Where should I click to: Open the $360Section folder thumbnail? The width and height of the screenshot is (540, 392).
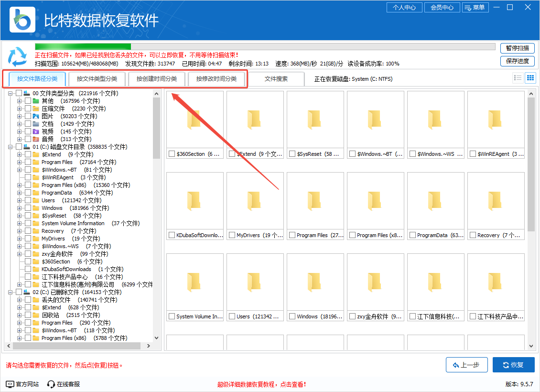point(194,120)
